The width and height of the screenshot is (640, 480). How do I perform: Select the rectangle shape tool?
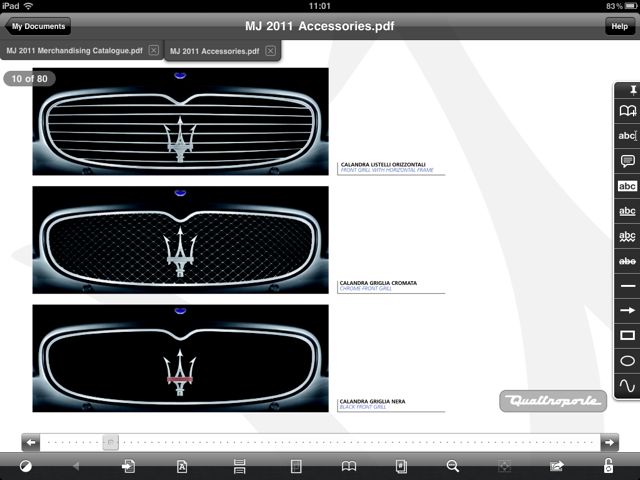click(627, 336)
